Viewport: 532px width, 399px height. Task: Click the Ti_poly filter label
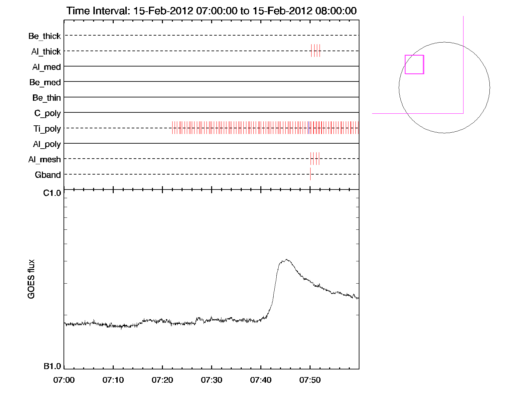pyautogui.click(x=47, y=129)
